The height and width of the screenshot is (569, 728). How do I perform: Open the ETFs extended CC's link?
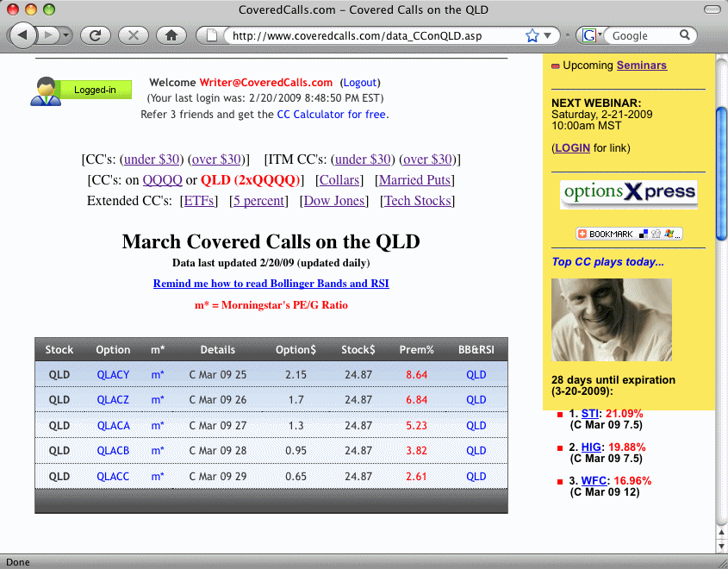tap(199, 201)
